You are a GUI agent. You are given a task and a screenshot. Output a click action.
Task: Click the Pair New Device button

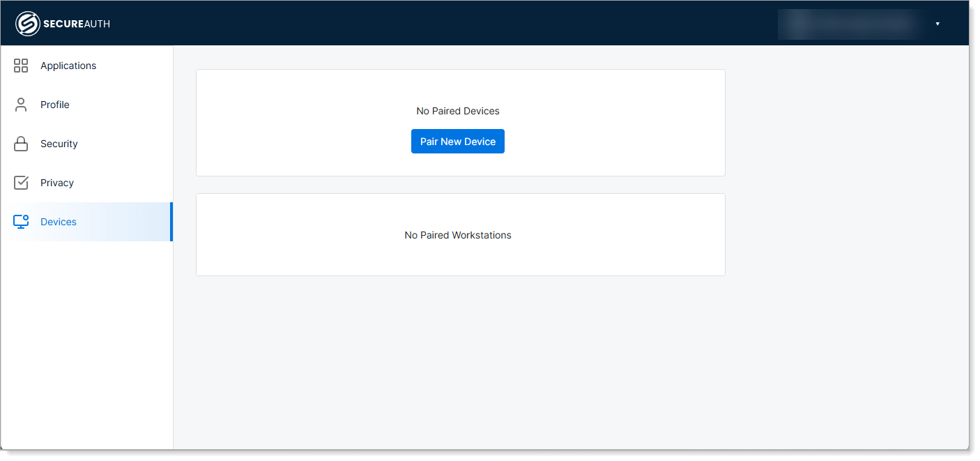click(458, 141)
